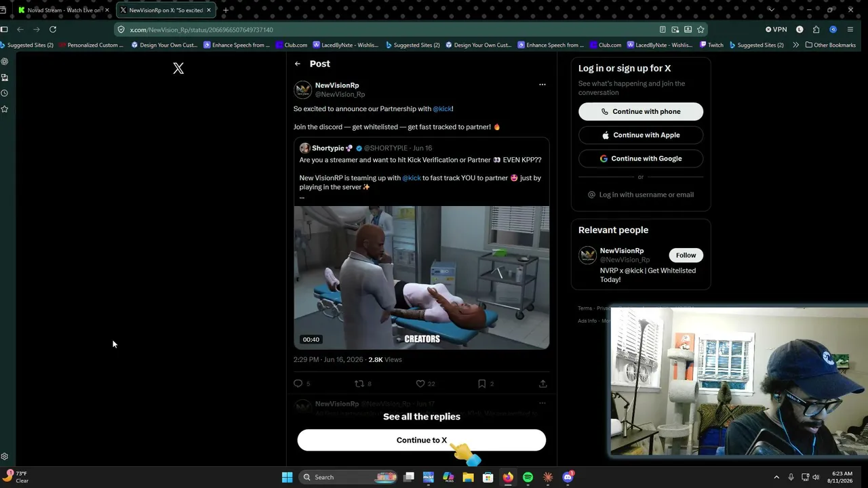
Task: Follow NewVisionRp in Relevant people
Action: [686, 255]
